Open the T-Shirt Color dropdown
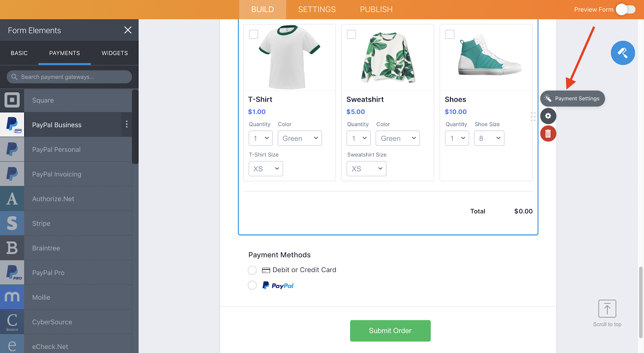 pyautogui.click(x=300, y=138)
